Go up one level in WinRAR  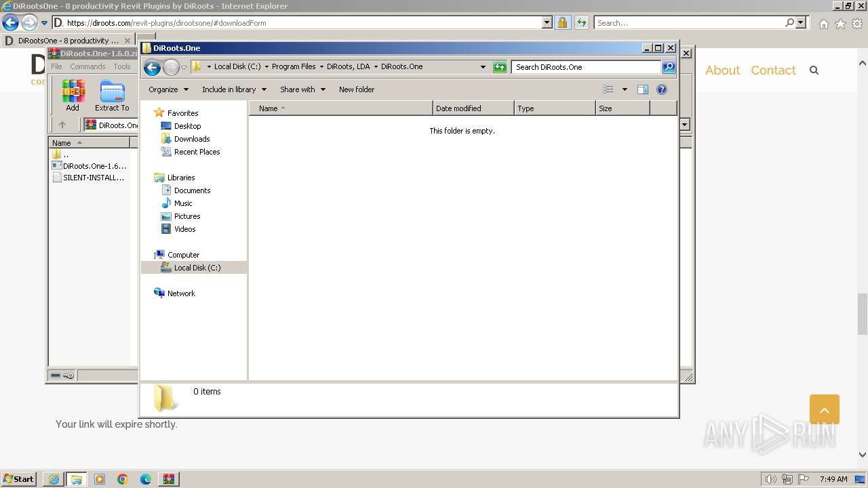pos(62,125)
